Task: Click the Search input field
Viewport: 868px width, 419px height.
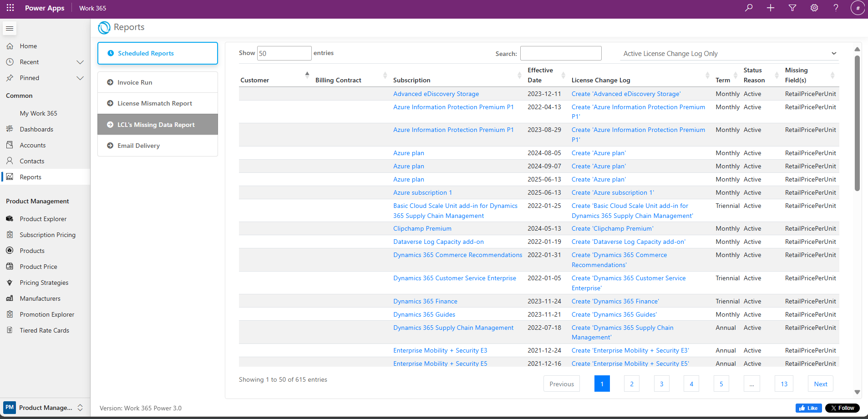Action: tap(561, 53)
